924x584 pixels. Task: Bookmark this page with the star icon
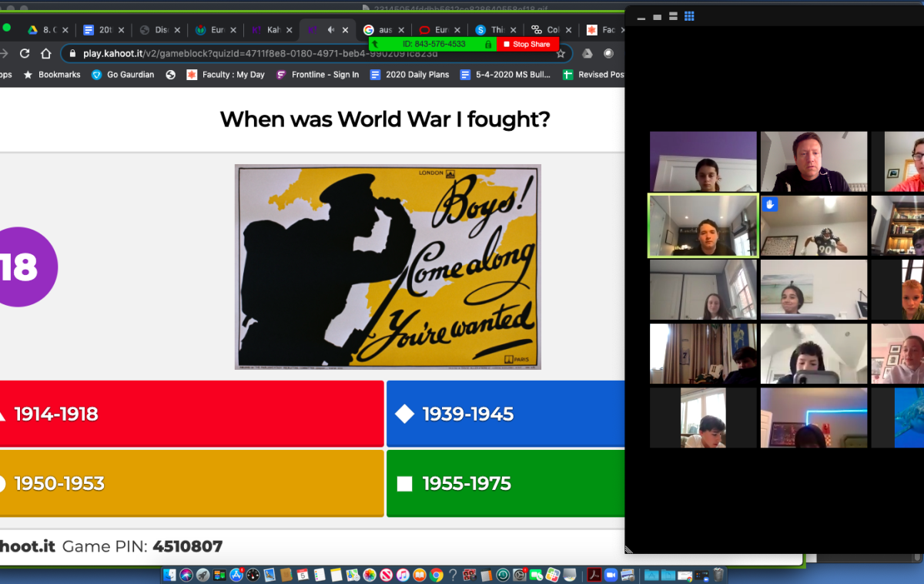point(561,55)
